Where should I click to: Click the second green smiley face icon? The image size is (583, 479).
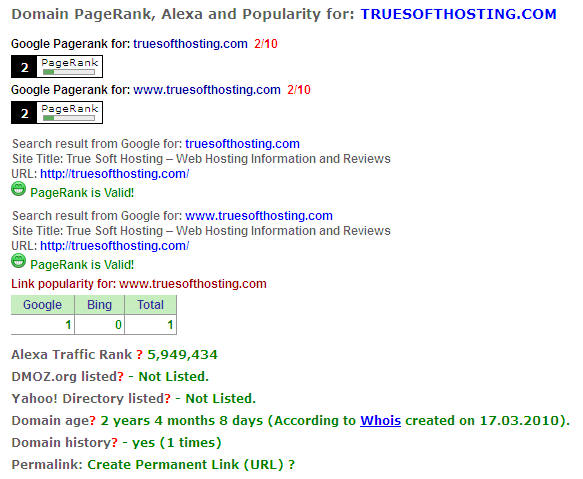[x=19, y=261]
